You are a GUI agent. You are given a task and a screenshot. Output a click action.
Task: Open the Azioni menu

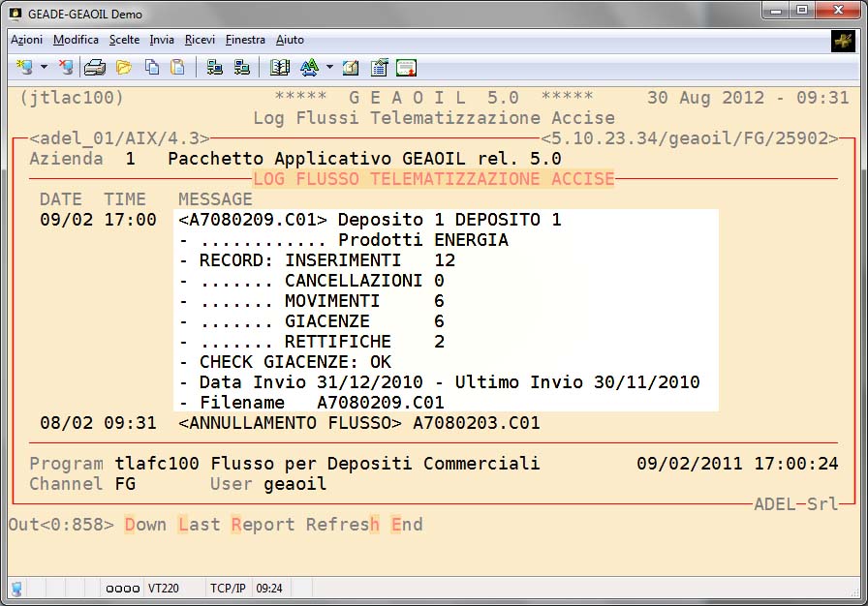(x=26, y=40)
